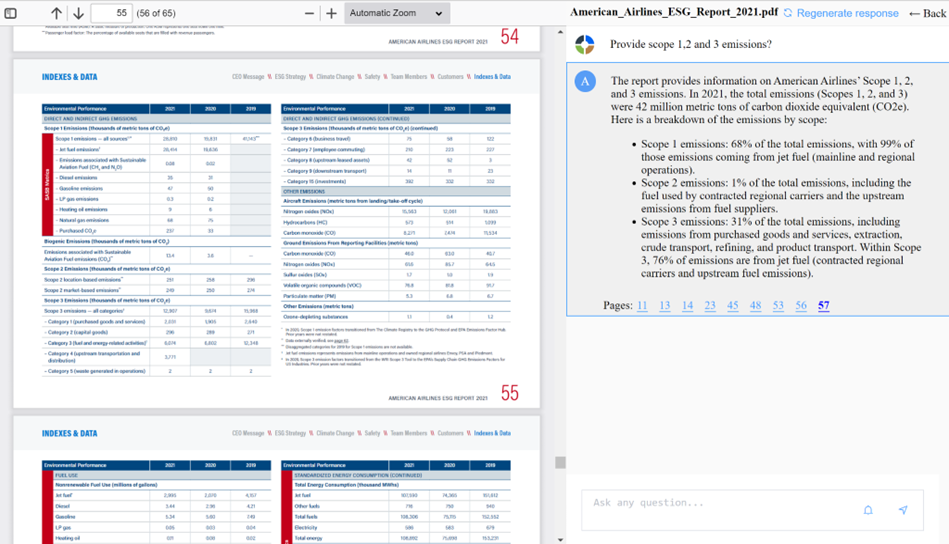Open page 53 reference link
Image resolution: width=949 pixels, height=544 pixels.
(778, 306)
